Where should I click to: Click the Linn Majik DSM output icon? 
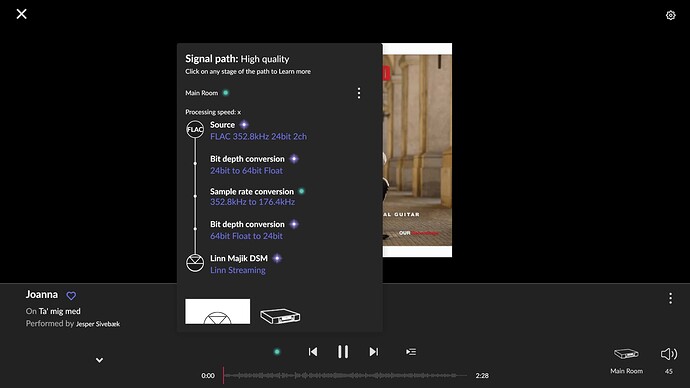tap(195, 263)
